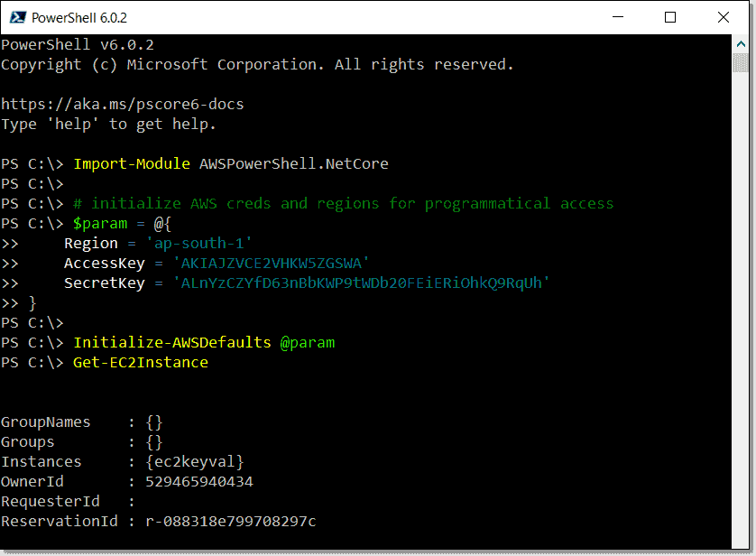Open the https://aka.ms/pscore6-docs link
756x556 pixels.
[x=122, y=103]
